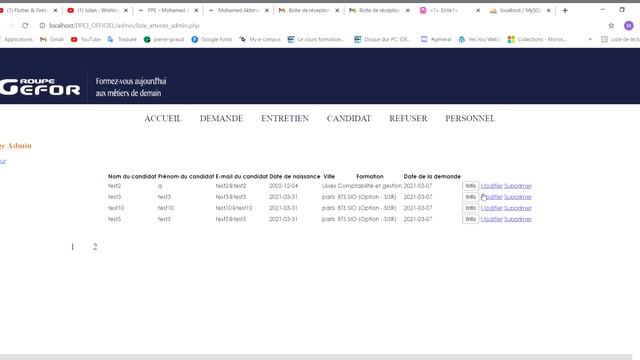Expand the hidden bookmarks overflow arrow
The width and height of the screenshot is (640, 360).
[x=590, y=39]
